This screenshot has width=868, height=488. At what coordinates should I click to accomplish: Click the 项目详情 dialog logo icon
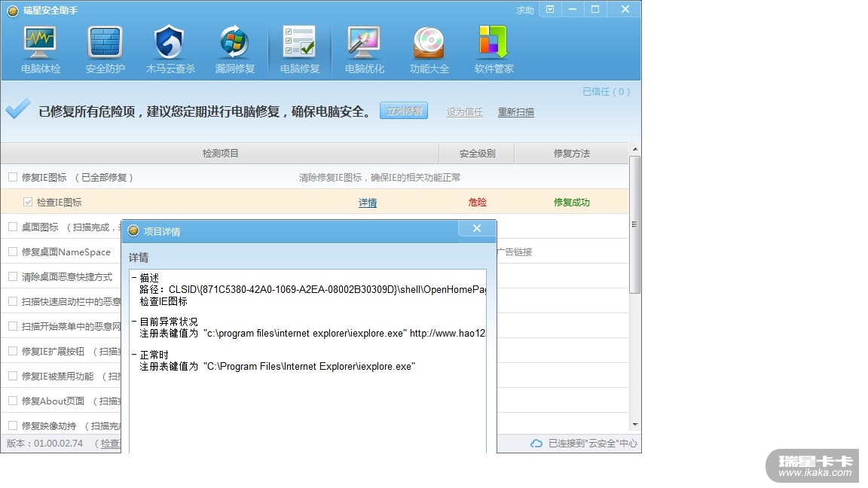[133, 230]
